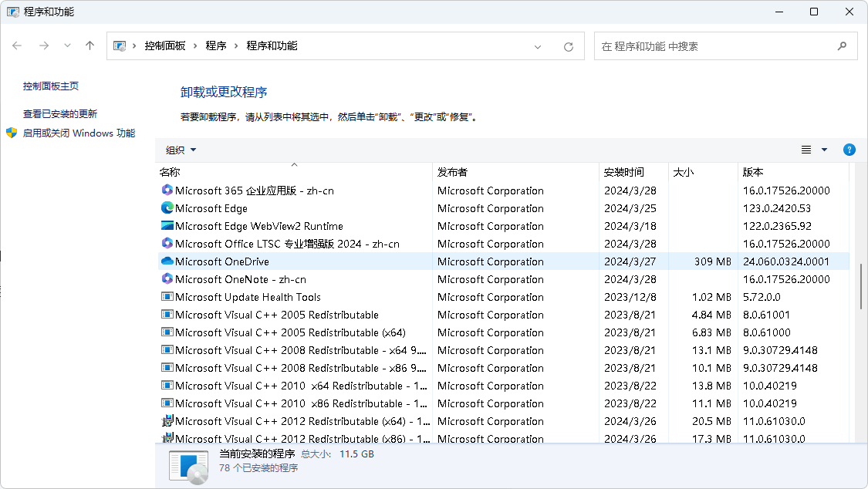This screenshot has height=489, width=868.
Task: Expand the chevron after 控制面板 breadcrumb
Action: 195,46
